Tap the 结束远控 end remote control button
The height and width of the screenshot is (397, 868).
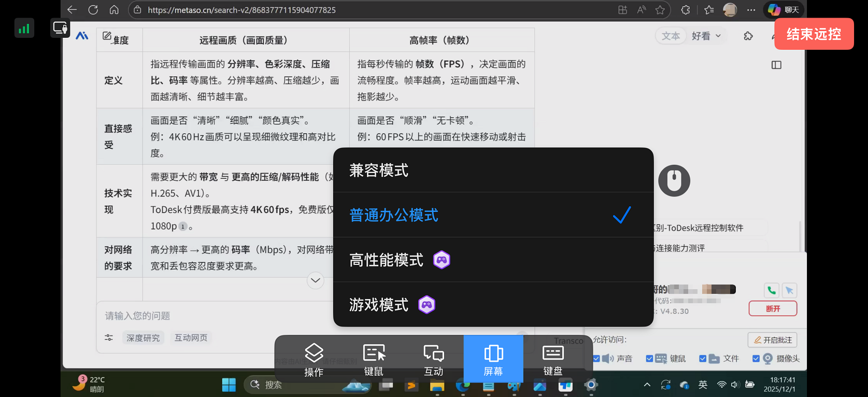pos(814,34)
